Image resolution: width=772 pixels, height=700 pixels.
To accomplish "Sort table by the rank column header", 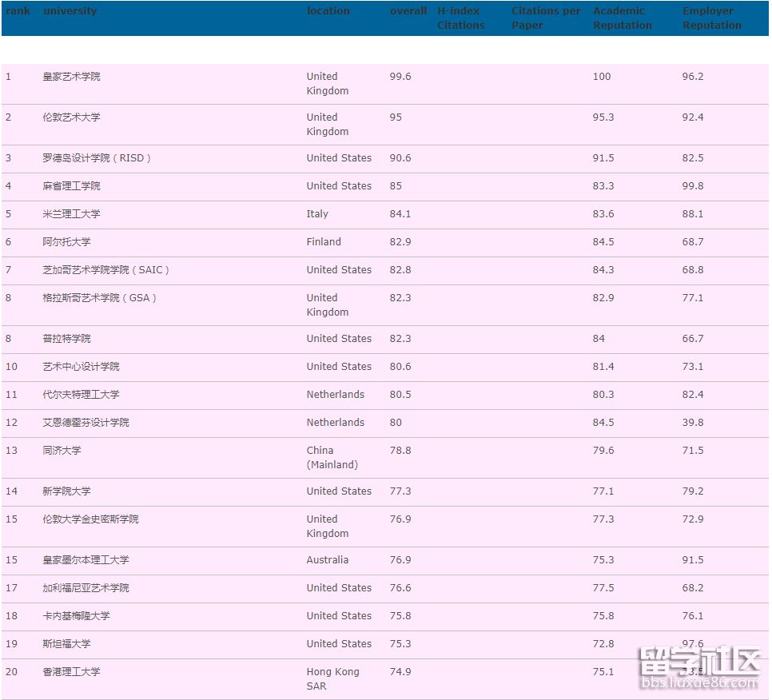I will click(17, 10).
